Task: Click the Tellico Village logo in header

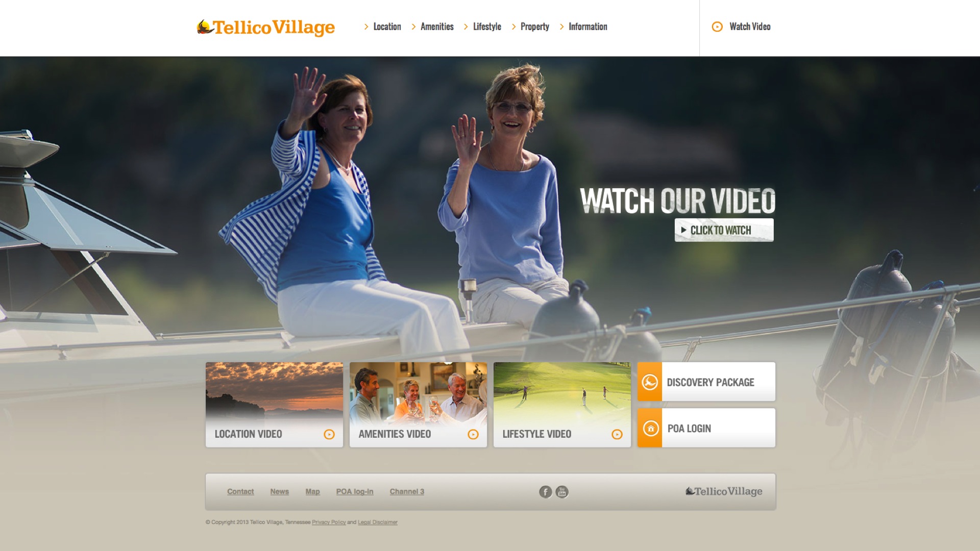Action: 266,28
